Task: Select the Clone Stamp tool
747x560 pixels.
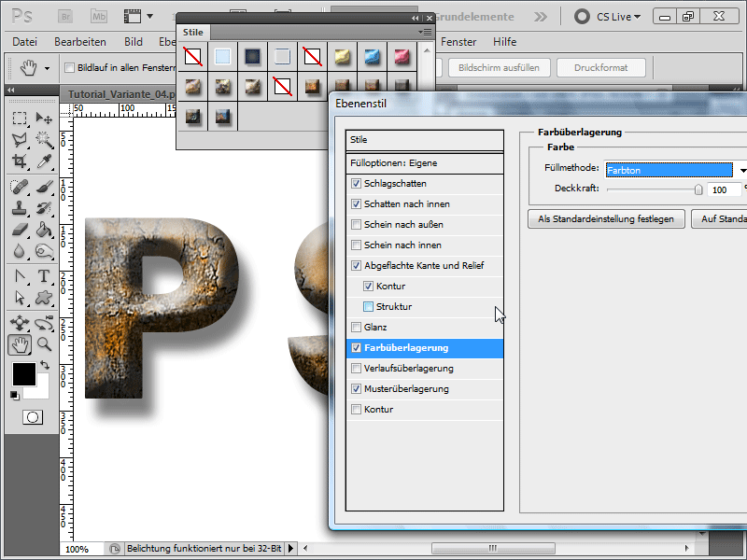Action: point(19,208)
